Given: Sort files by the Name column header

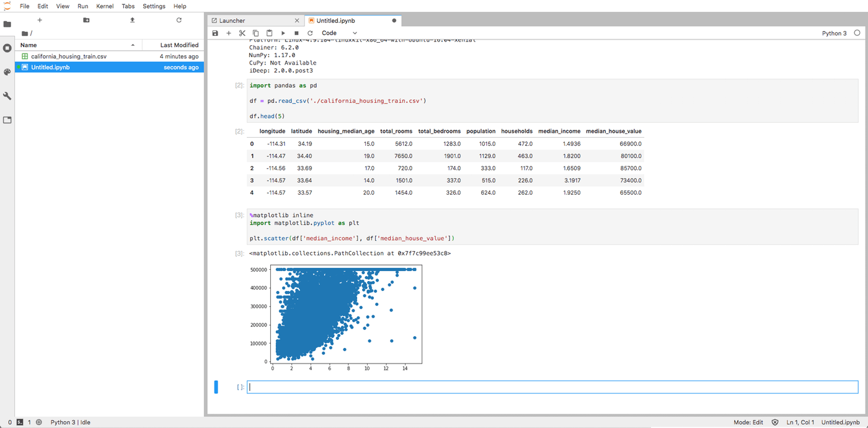Looking at the screenshot, I should (x=29, y=45).
